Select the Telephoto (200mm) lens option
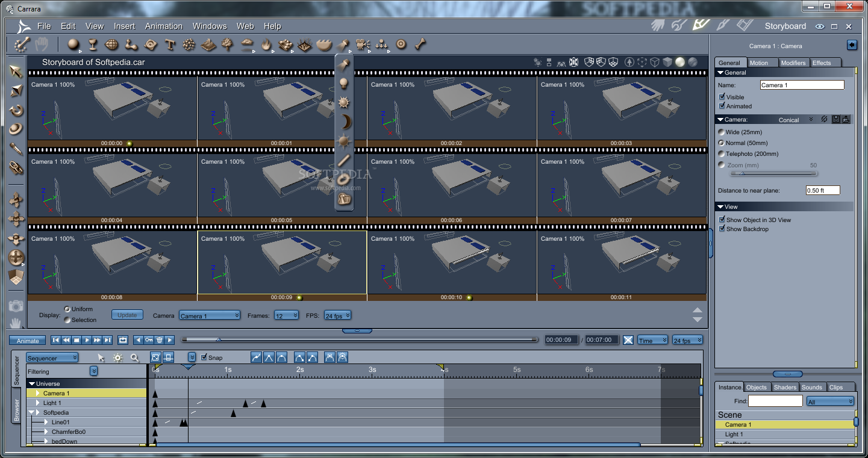868x458 pixels. pos(721,153)
